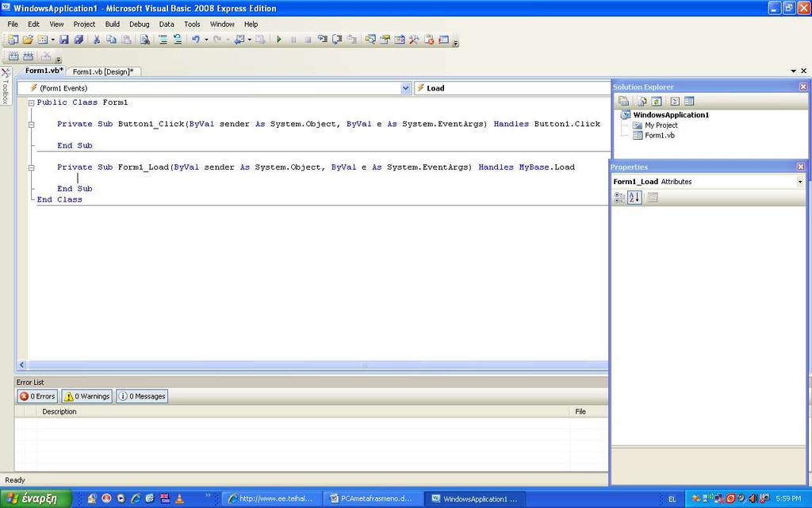Viewport: 812px width, 508px height.
Task: Click the last main toolbar window icon
Action: [444, 40]
